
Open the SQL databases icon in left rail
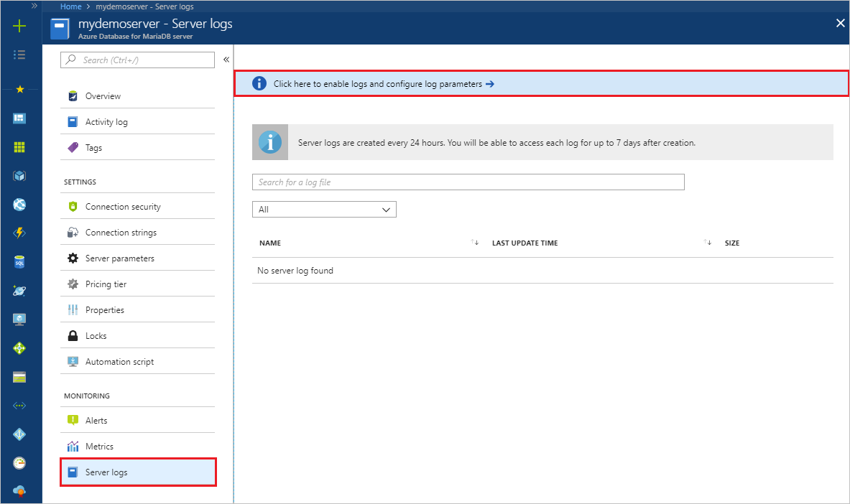19,262
